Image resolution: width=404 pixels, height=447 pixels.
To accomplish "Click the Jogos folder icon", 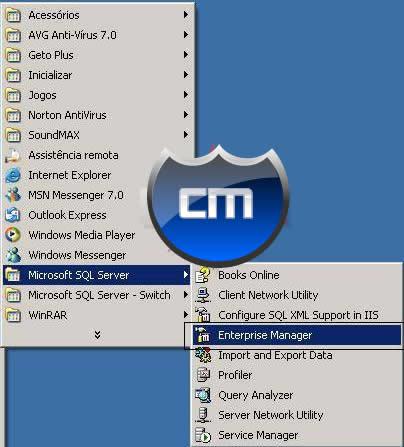I will [x=13, y=95].
